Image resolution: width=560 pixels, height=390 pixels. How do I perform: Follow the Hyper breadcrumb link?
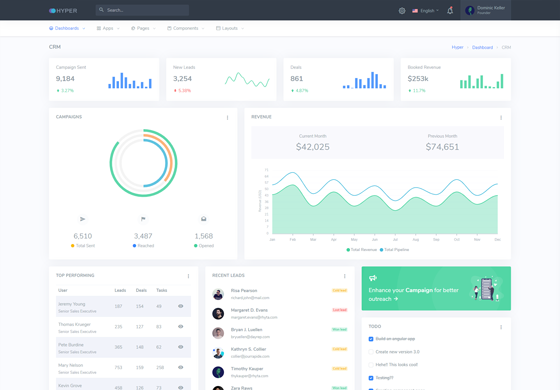click(x=457, y=47)
